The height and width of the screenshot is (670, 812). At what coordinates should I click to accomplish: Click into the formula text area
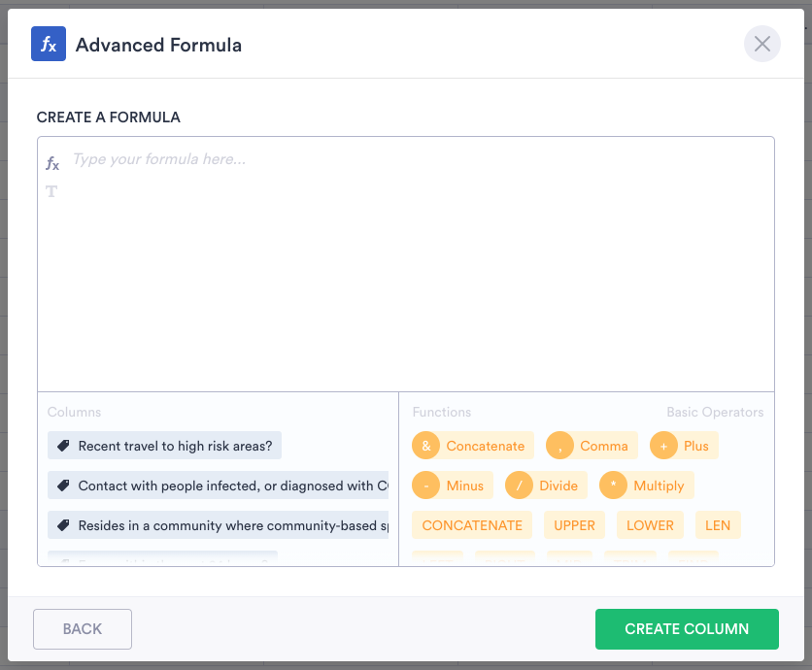point(406,272)
